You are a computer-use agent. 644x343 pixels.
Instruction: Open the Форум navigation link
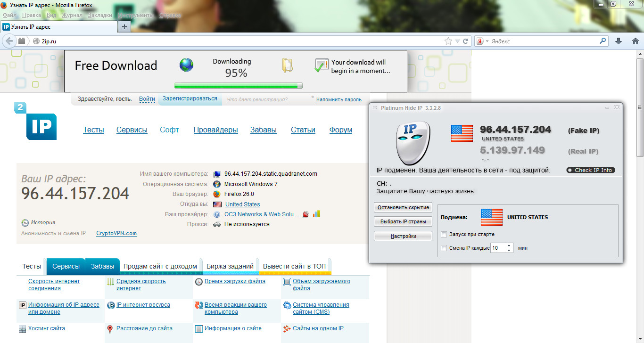341,130
